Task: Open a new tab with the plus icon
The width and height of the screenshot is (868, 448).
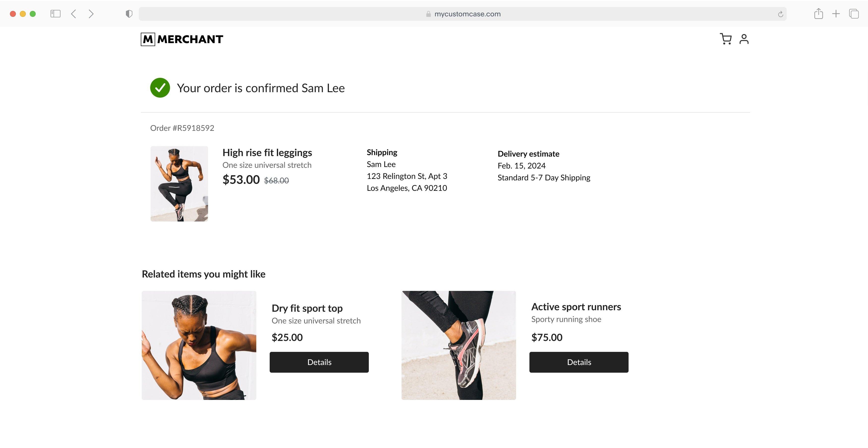Action: pos(836,14)
